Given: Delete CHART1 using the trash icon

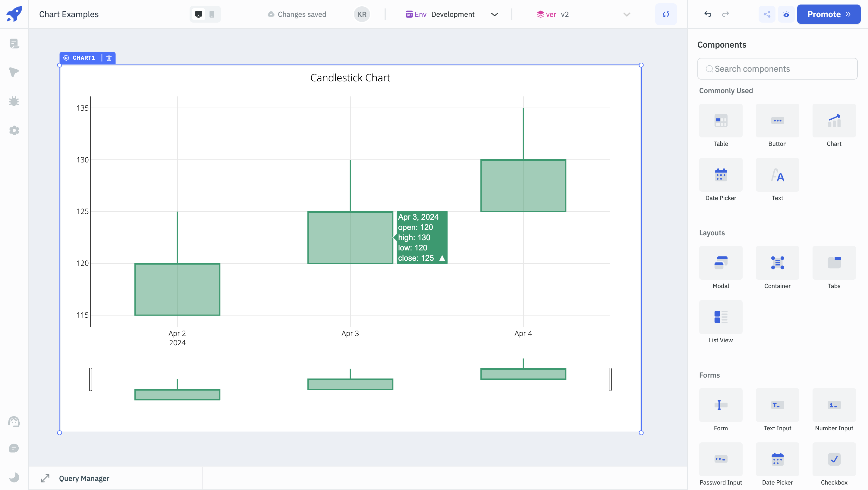Looking at the screenshot, I should pyautogui.click(x=109, y=58).
